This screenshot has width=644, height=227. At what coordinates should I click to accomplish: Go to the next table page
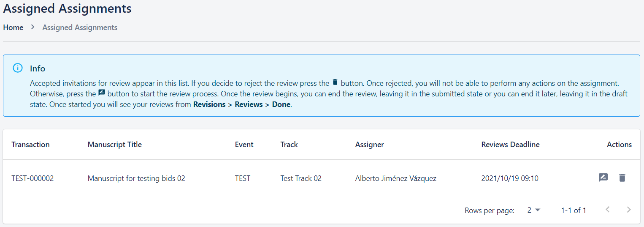629,210
